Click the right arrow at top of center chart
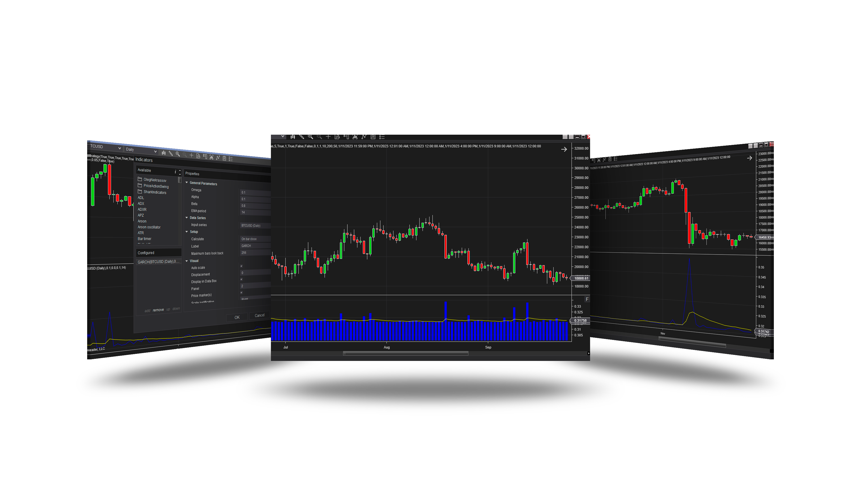861x504 pixels. 564,149
